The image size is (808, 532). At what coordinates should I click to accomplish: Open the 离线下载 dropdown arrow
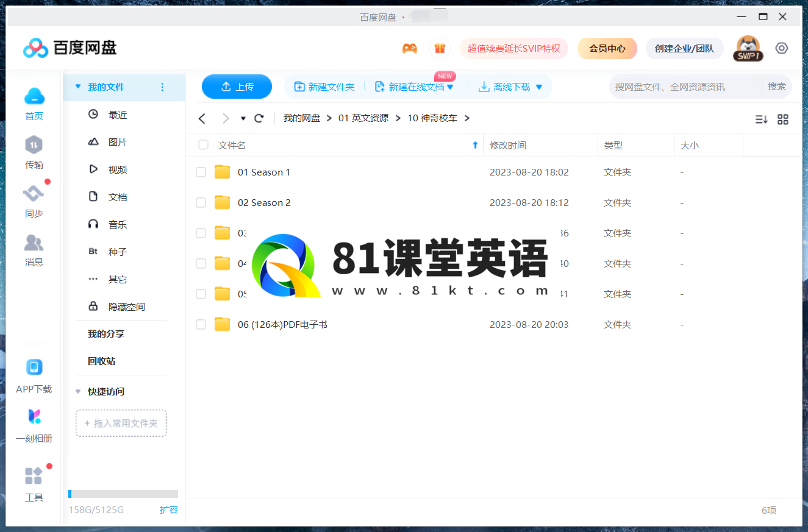[x=539, y=87]
